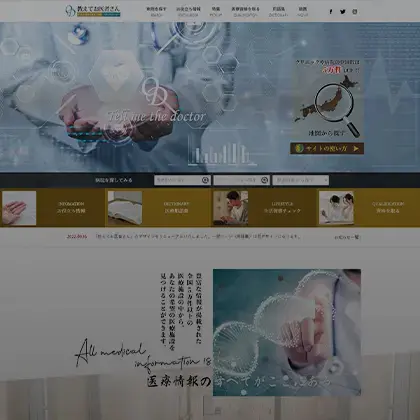Open the PICKUP navigation menu item
Screen dimensions: 420x420
[216, 12]
